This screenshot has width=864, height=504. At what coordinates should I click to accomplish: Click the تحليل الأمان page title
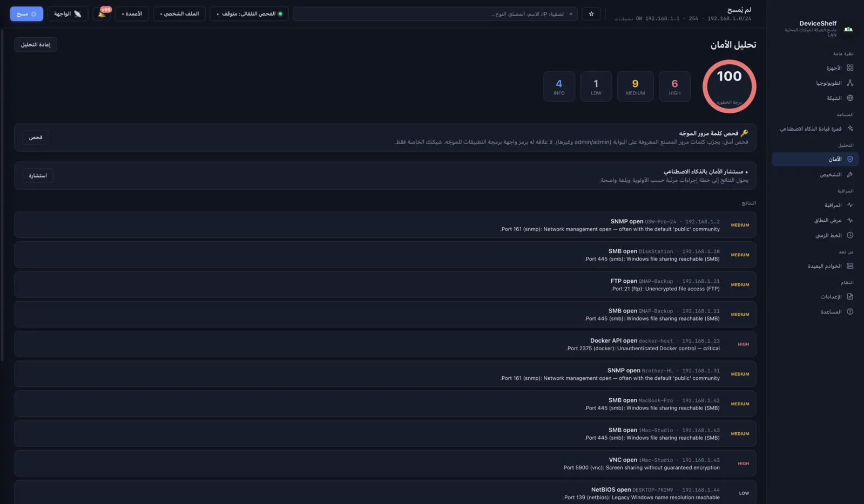click(733, 45)
